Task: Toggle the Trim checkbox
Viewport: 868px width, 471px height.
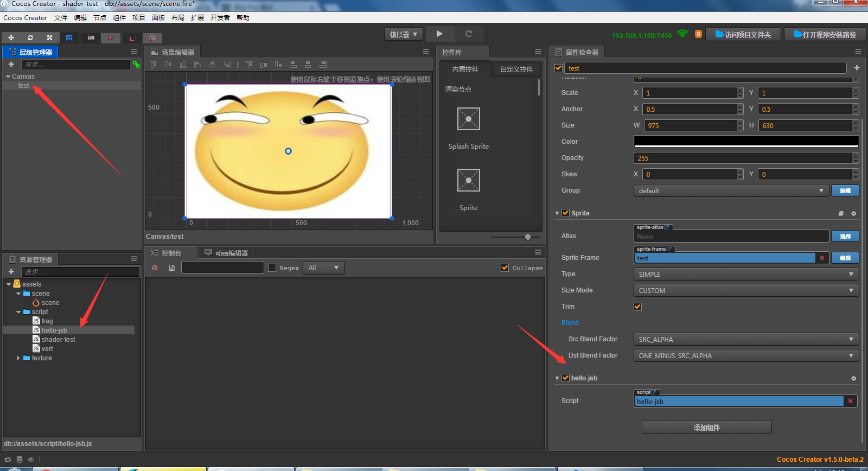Action: tap(637, 307)
